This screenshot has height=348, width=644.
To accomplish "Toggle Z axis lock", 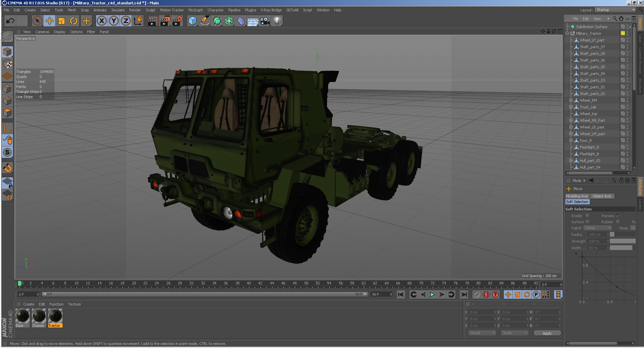I will [x=126, y=21].
